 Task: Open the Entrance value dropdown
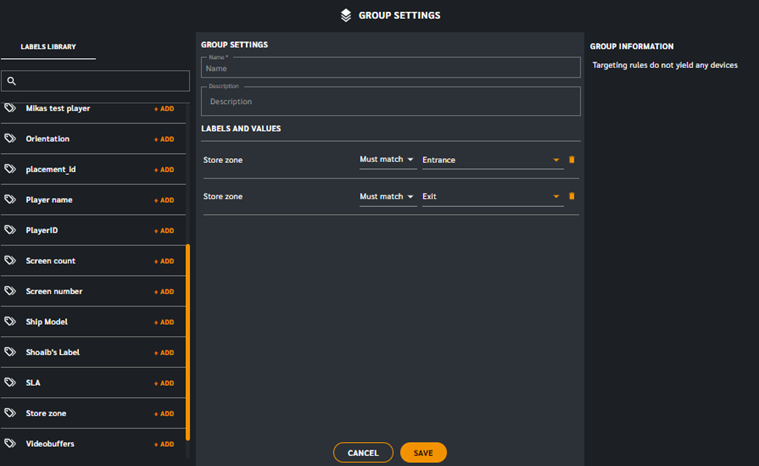pos(492,160)
